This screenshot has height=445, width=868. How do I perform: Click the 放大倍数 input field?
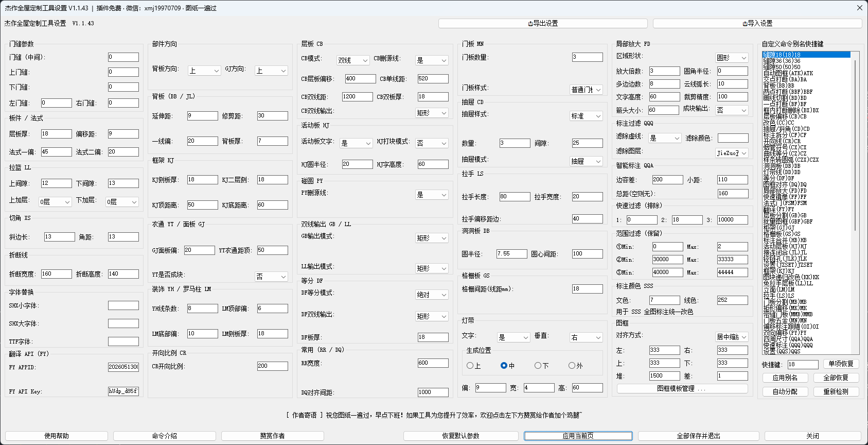pyautogui.click(x=664, y=71)
